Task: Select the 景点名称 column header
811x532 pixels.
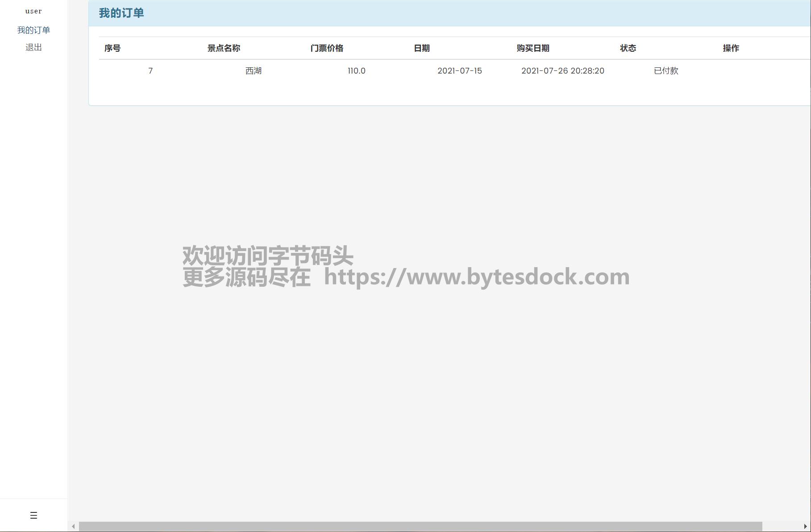Action: click(x=224, y=48)
